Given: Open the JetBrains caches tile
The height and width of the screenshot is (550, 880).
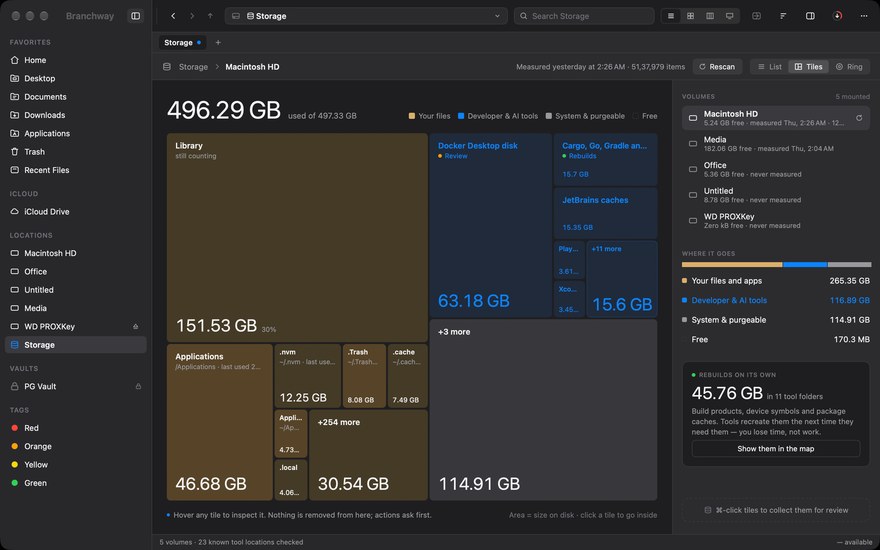Looking at the screenshot, I should click(x=605, y=213).
